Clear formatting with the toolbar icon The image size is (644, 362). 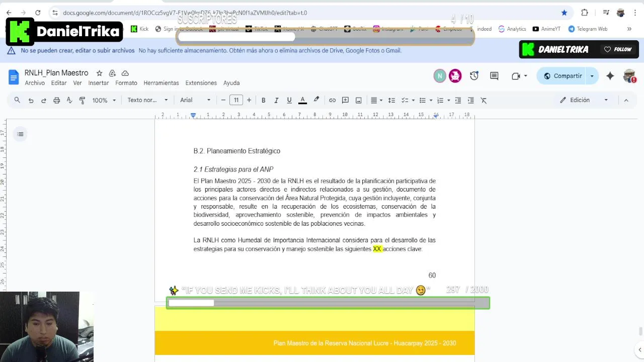coord(484,100)
